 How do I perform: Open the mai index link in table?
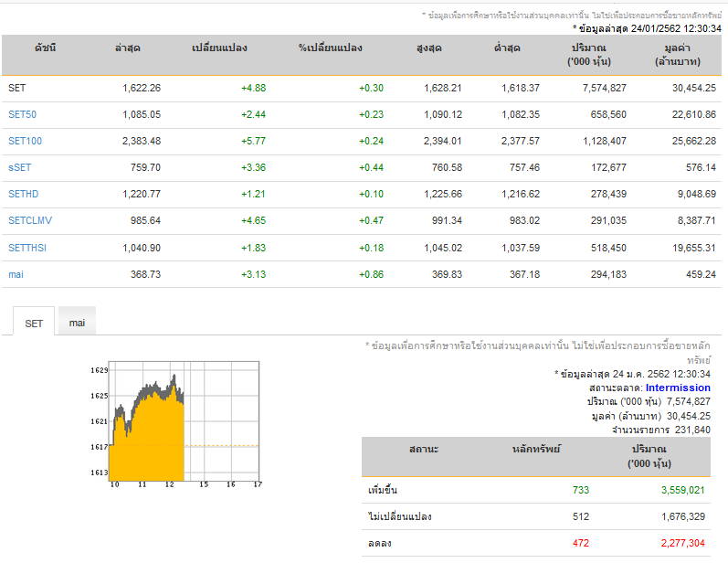coord(16,274)
